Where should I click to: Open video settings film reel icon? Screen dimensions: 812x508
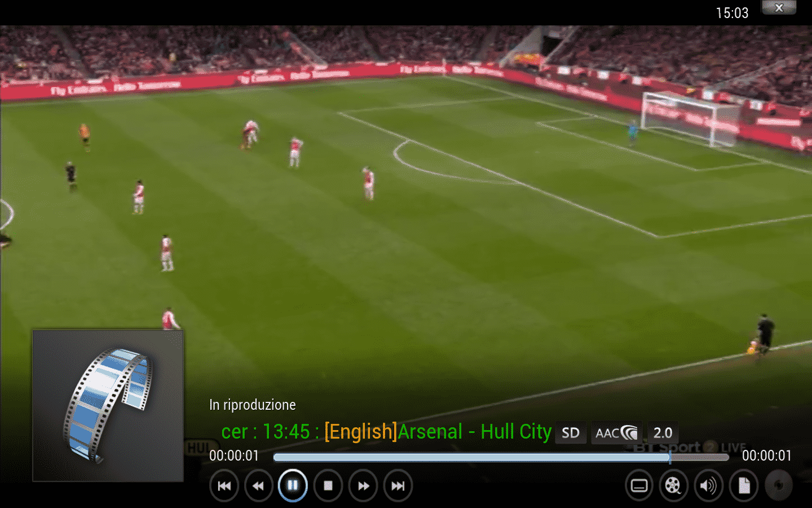pos(673,485)
